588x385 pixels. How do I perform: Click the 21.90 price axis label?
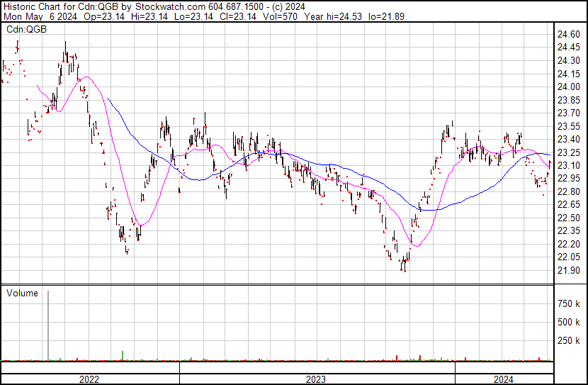coord(569,270)
